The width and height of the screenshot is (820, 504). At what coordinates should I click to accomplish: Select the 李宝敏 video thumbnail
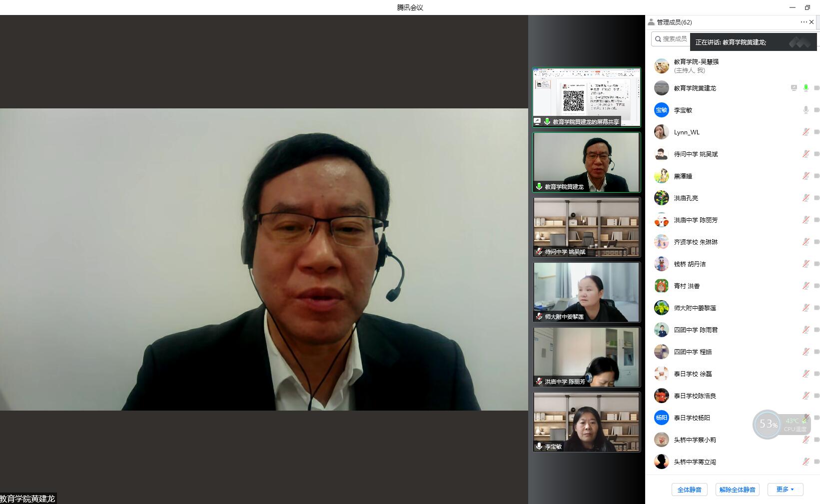[x=587, y=422]
